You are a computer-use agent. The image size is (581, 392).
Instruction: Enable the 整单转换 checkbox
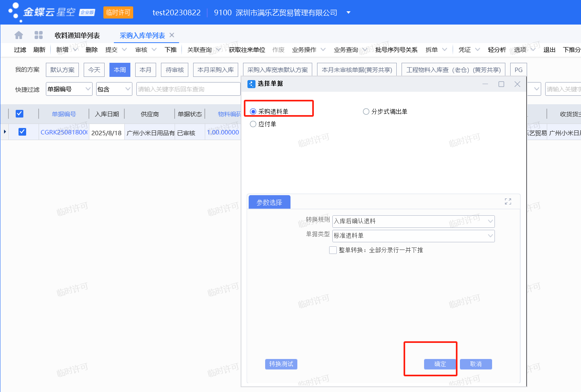pyautogui.click(x=333, y=250)
